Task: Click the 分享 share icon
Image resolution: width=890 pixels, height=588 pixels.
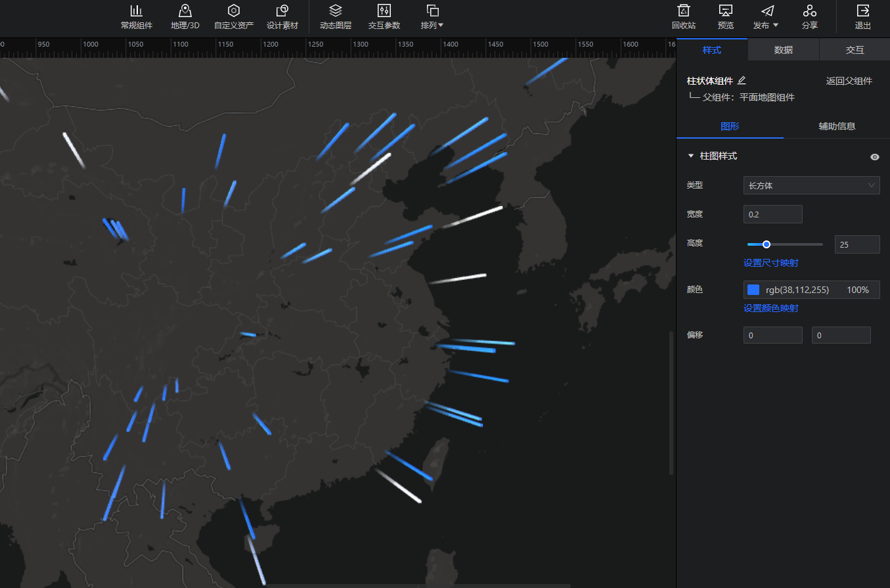Action: click(809, 11)
